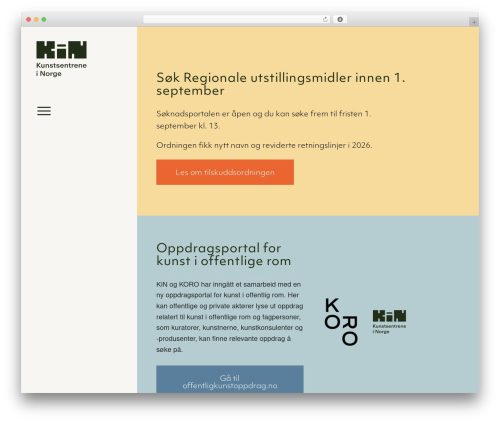Click the small KiN logo beside KORO

click(389, 322)
